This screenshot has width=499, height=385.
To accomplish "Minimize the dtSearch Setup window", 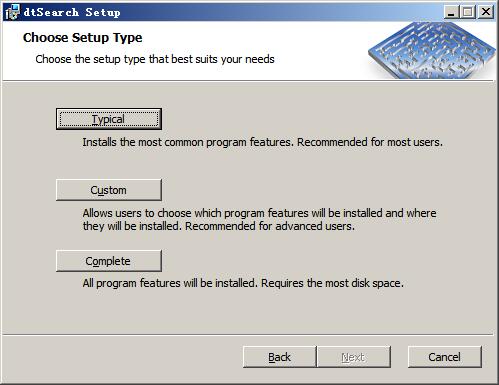I will [x=451, y=12].
